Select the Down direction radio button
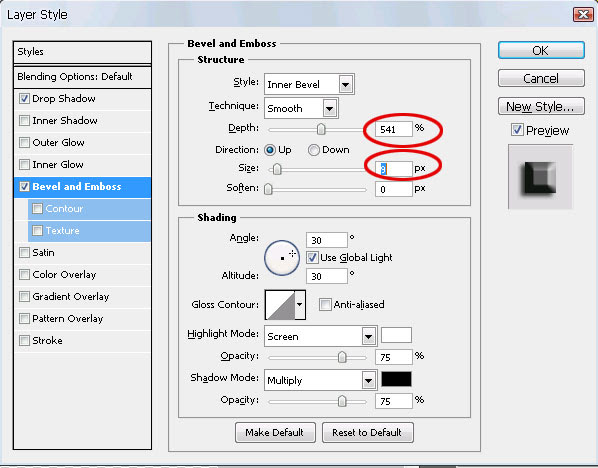This screenshot has height=468, width=598. click(313, 150)
